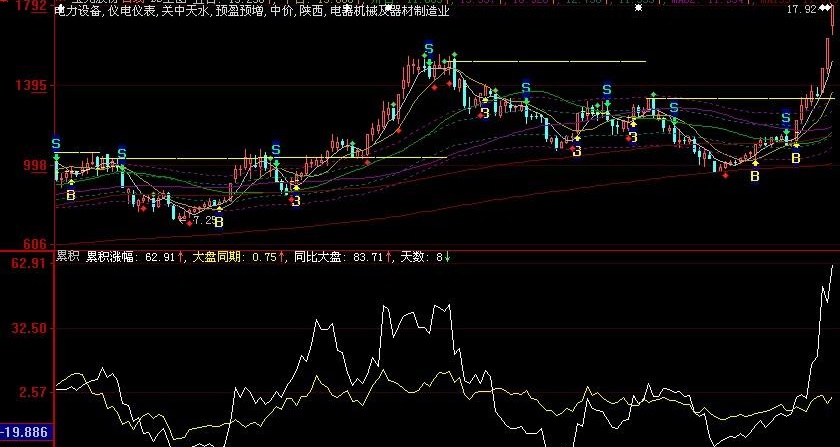Viewport: 840px width, 447px height.
Task: Select the 仪电仪表 sector tag
Action: click(x=132, y=11)
